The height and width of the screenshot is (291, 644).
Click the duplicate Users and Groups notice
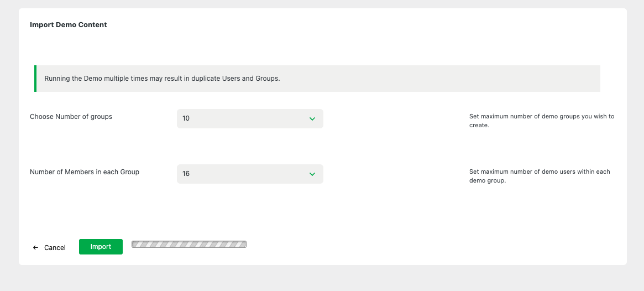click(x=162, y=79)
